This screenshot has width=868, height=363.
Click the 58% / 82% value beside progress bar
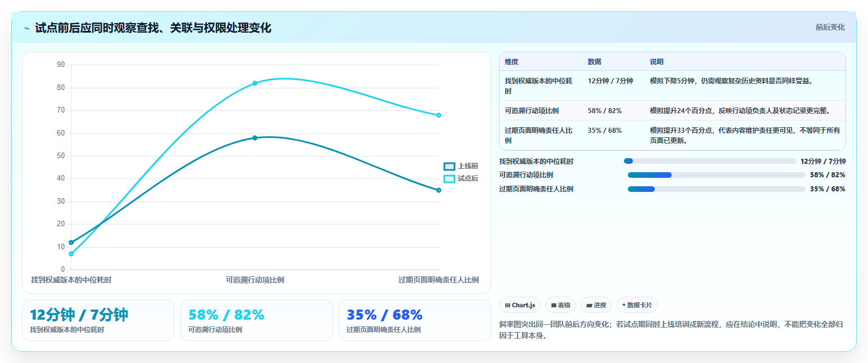click(827, 175)
